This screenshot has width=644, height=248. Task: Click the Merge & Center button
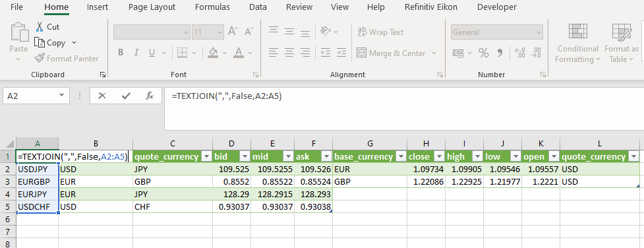click(391, 53)
